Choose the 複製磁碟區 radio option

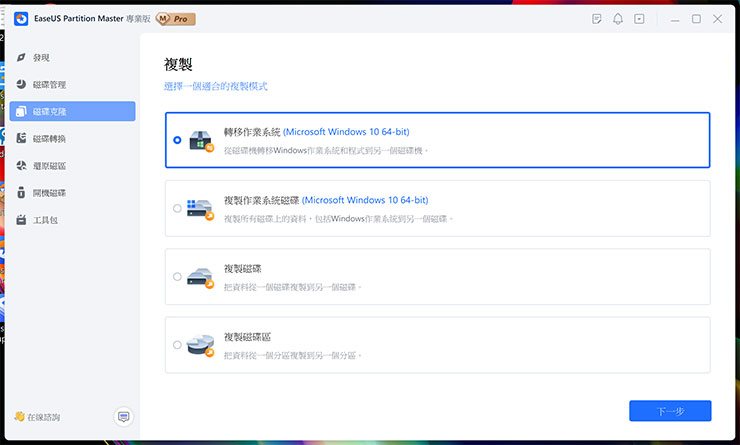177,345
